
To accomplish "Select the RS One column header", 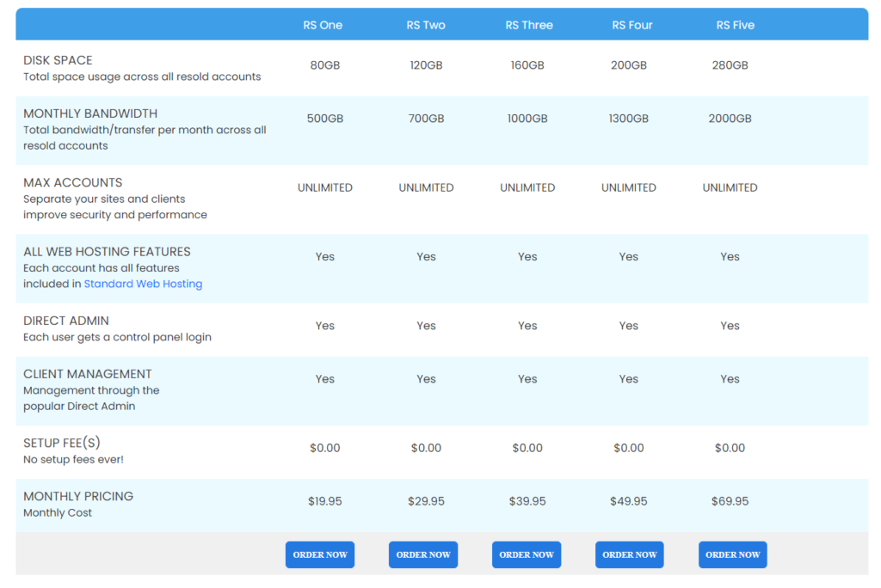I will (323, 25).
